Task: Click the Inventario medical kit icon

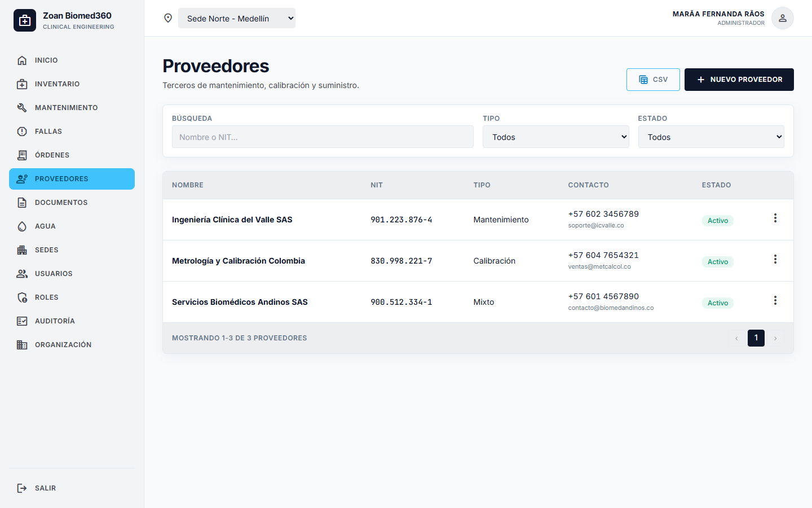Action: click(x=22, y=84)
